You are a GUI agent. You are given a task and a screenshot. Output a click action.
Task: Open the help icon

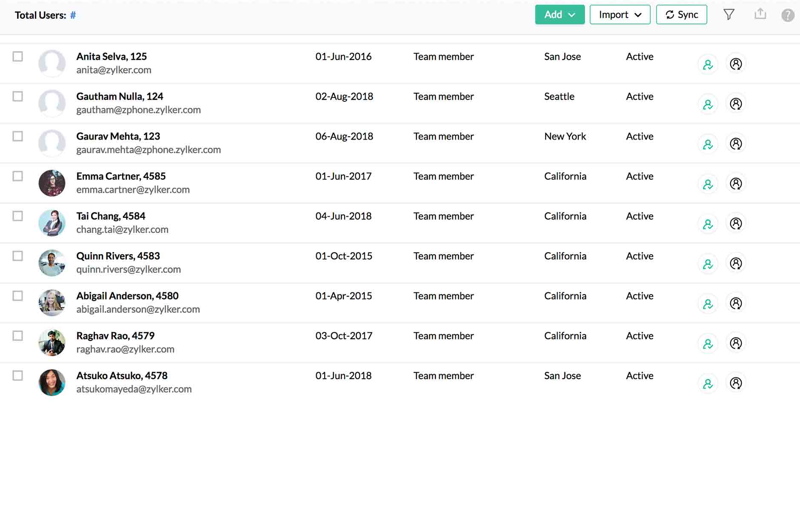788,16
